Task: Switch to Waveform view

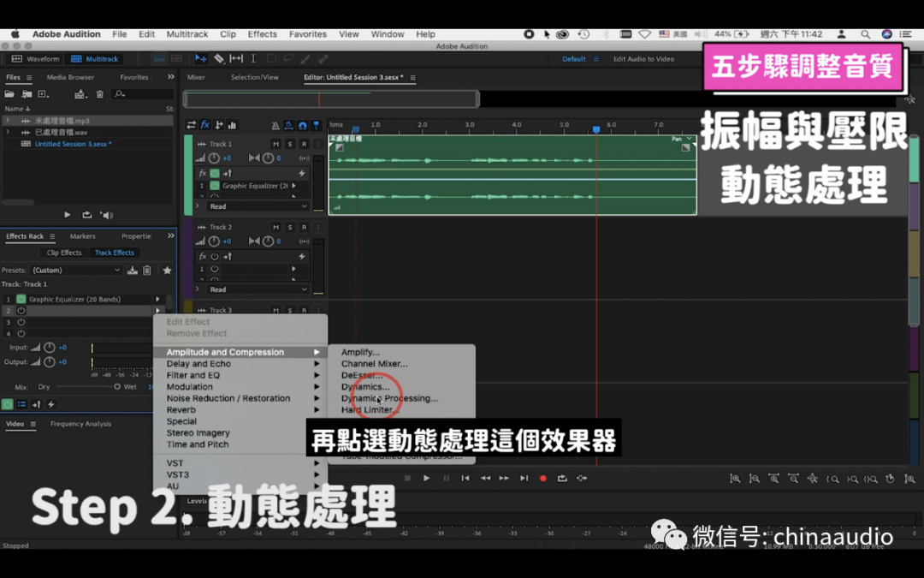Action: click(x=36, y=59)
